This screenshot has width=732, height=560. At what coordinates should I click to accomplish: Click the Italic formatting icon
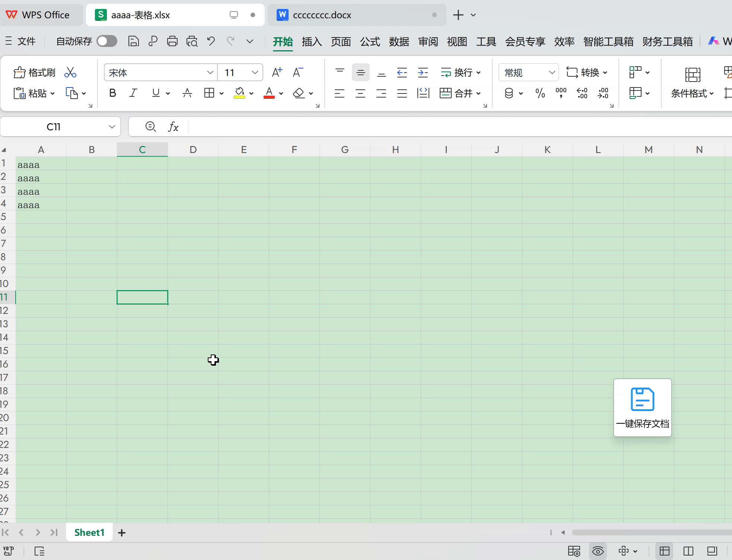[133, 93]
